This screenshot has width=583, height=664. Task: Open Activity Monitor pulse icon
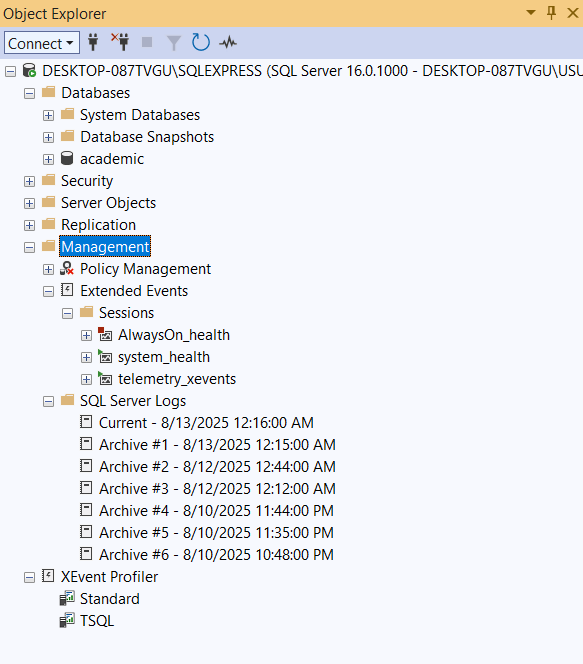(x=228, y=42)
